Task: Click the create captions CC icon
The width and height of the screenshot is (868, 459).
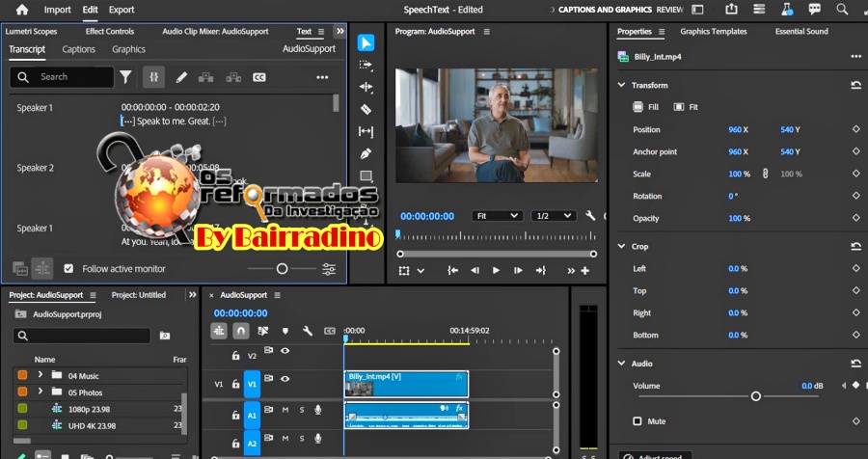Action: click(x=259, y=77)
